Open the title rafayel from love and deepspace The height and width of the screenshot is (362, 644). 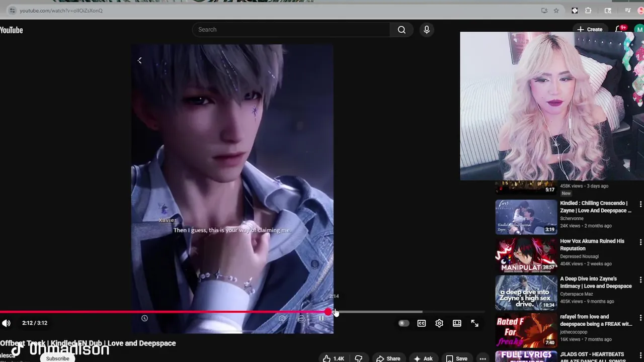(596, 320)
